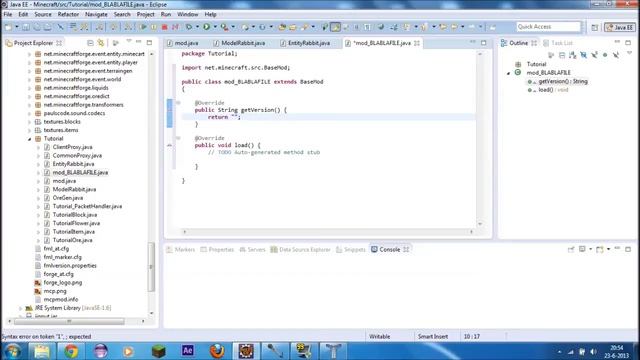Click the yellow Suspend debug icon
The height and width of the screenshot is (360, 640).
[153, 27]
